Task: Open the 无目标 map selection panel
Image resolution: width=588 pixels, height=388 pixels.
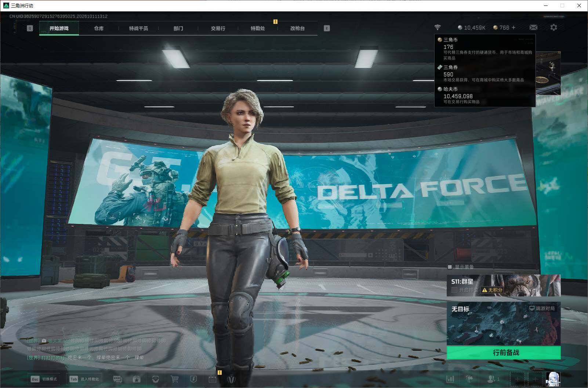Action: pyautogui.click(x=504, y=324)
